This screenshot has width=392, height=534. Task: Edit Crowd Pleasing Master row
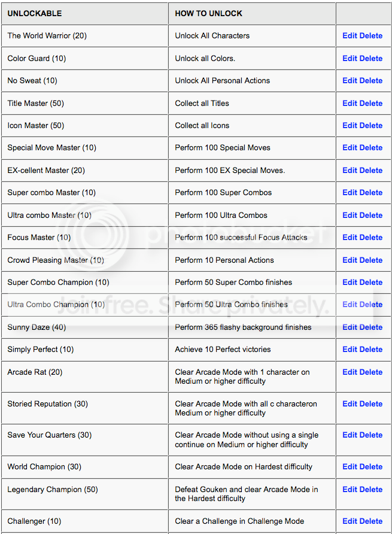(350, 260)
